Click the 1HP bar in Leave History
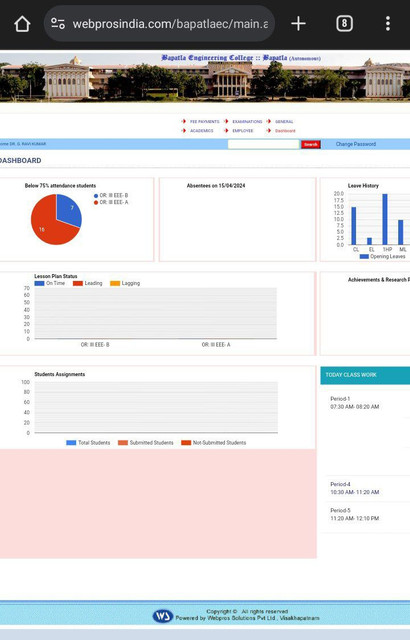This screenshot has width=410, height=640. (x=385, y=219)
